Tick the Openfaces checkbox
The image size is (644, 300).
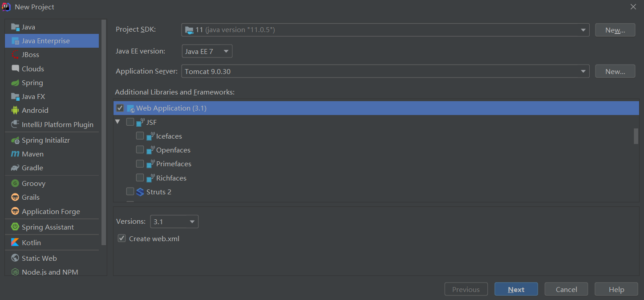pos(140,149)
